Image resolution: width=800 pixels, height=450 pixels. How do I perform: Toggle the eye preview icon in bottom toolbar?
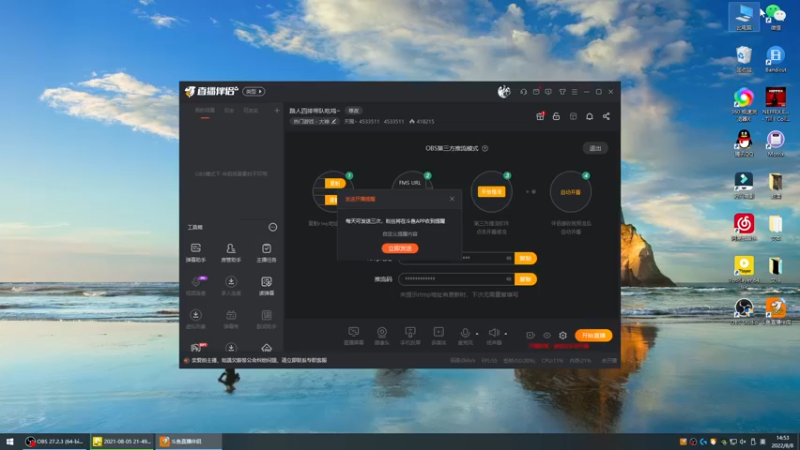[547, 335]
